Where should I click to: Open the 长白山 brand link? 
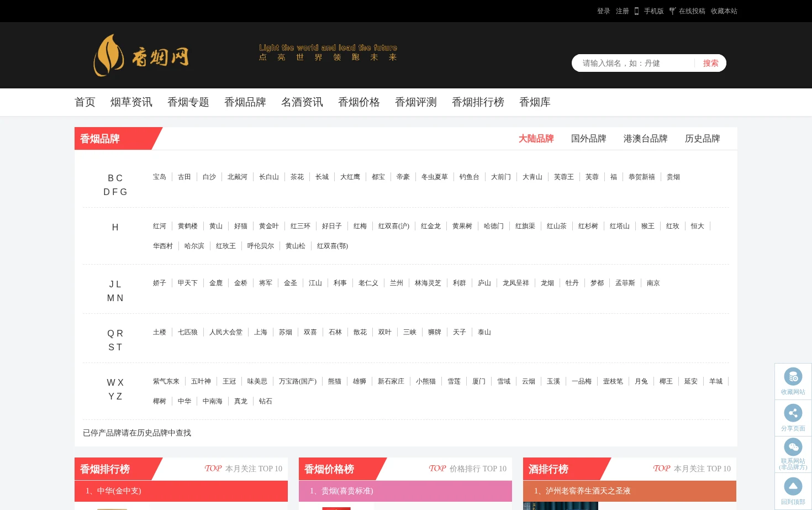point(269,177)
